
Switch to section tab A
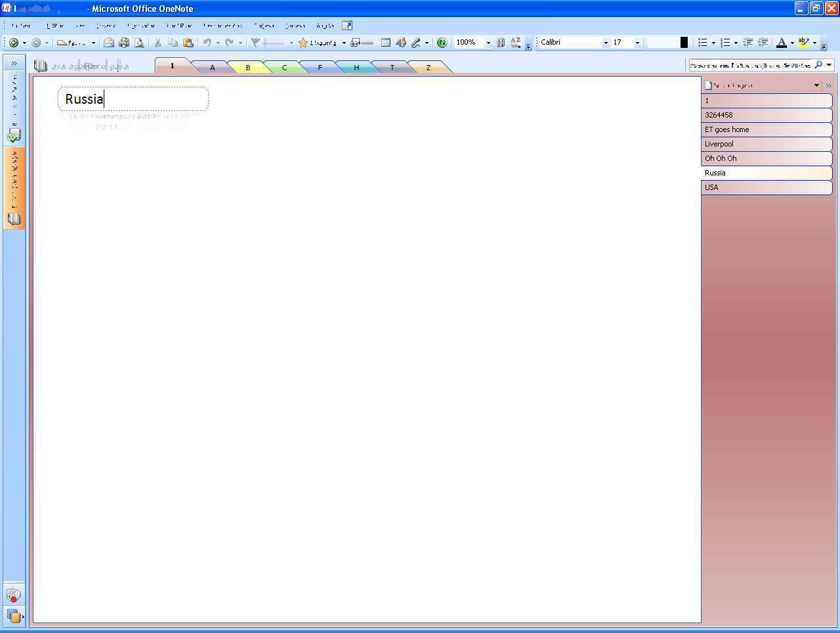pos(212,67)
